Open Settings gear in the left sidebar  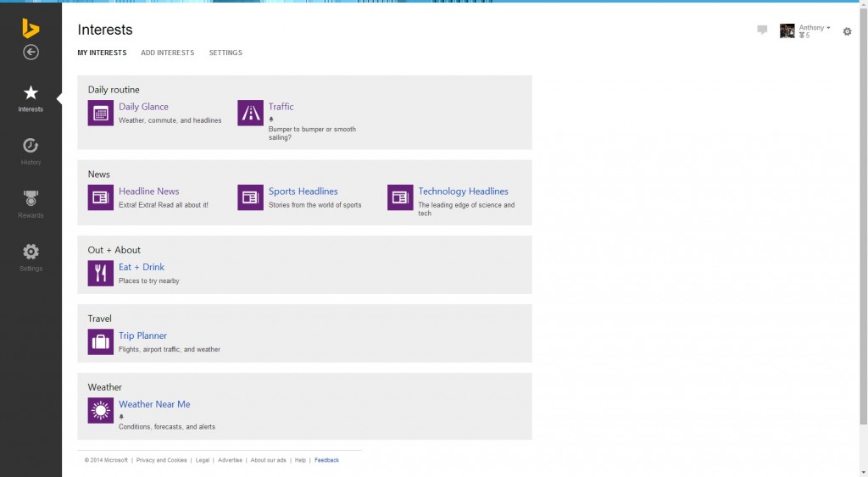tap(31, 252)
